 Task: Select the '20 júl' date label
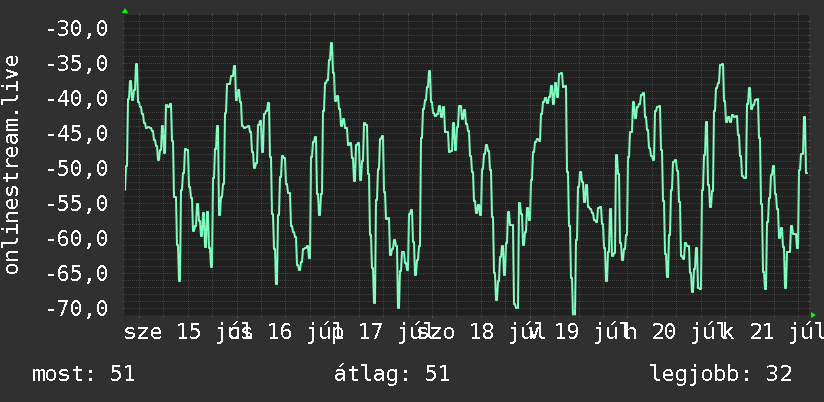click(x=682, y=333)
